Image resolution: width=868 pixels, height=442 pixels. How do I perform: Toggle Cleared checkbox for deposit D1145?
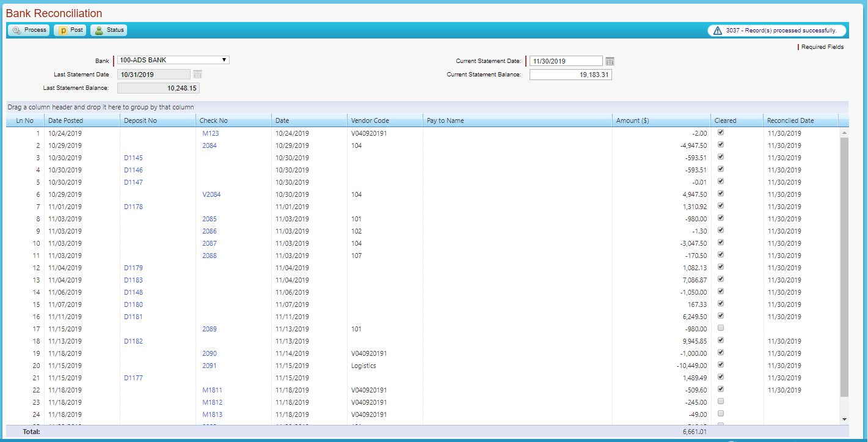coord(721,157)
